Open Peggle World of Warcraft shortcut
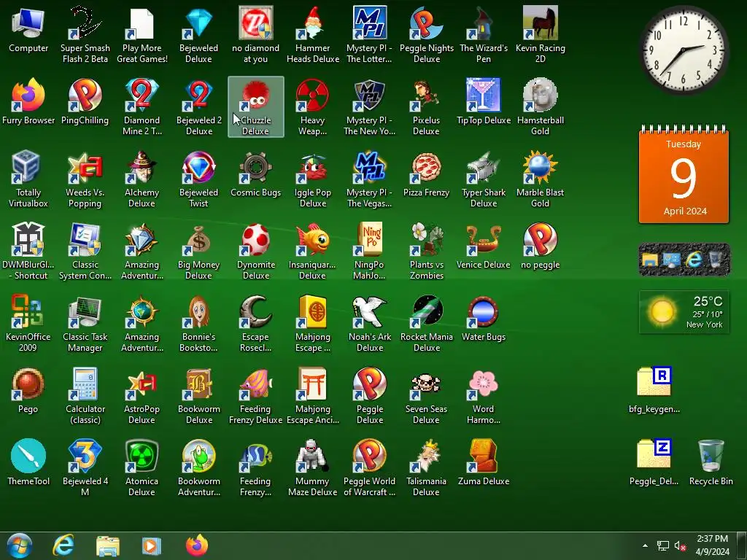Viewport: 747px width, 560px height. pyautogui.click(x=370, y=467)
